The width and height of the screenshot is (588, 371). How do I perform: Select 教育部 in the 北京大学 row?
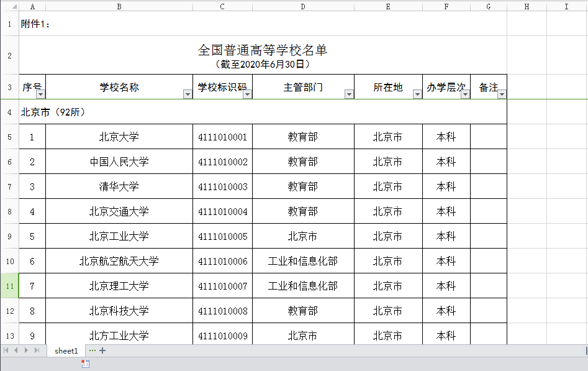[x=303, y=137]
